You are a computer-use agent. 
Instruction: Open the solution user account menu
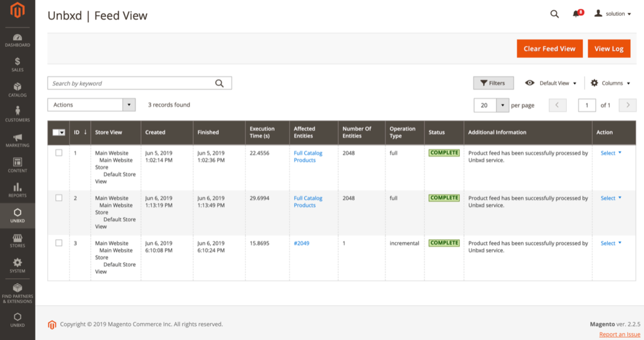[x=613, y=14]
